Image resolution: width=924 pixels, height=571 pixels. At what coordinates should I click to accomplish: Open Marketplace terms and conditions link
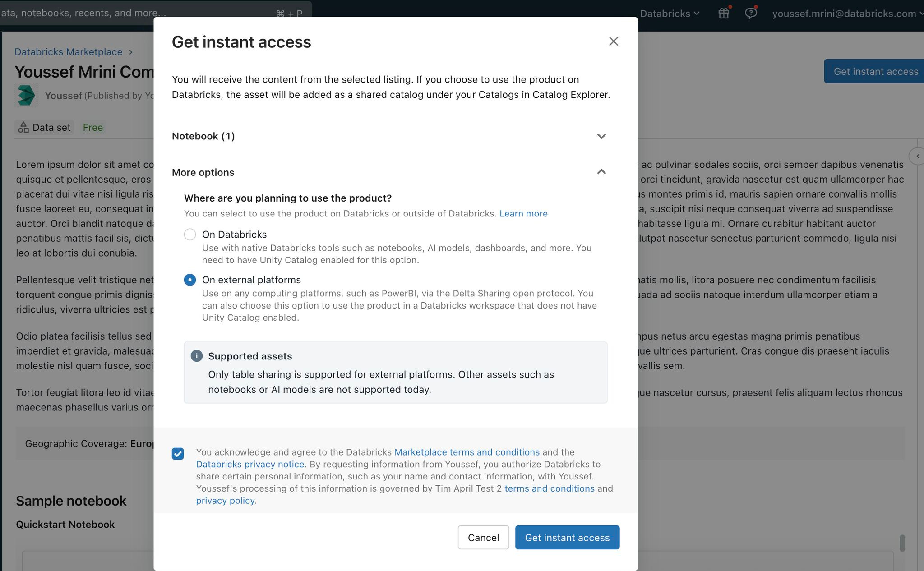pyautogui.click(x=467, y=452)
